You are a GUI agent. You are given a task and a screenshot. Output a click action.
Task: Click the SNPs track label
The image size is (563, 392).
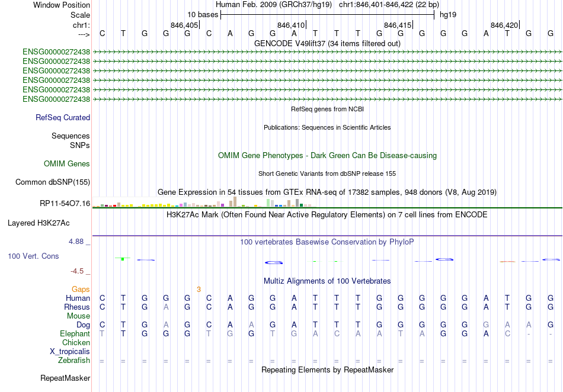80,145
